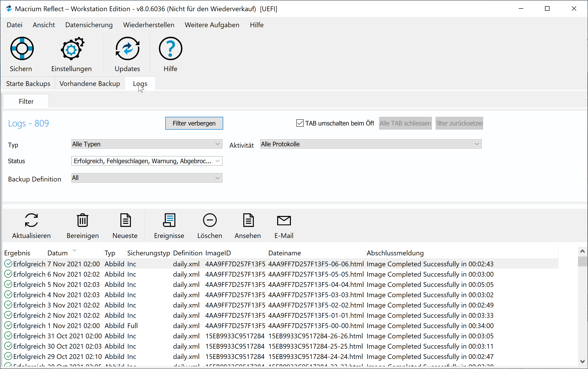
Task: Click Datum column header to sort
Action: [58, 253]
